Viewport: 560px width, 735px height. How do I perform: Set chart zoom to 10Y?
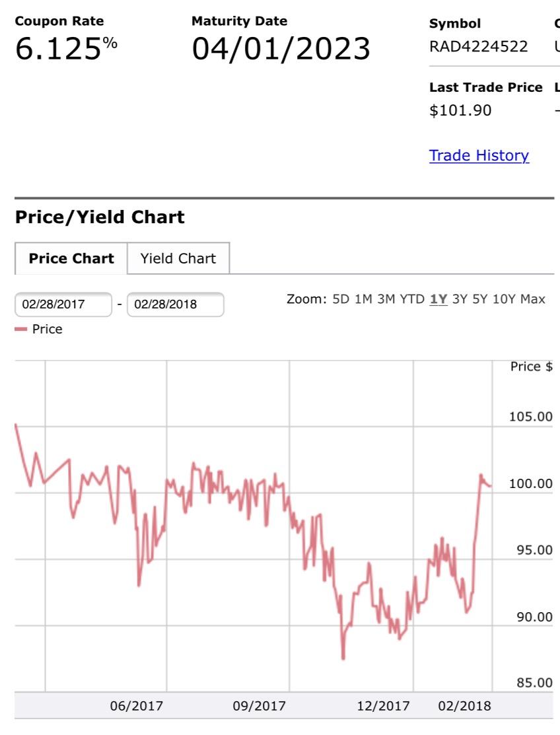coord(504,299)
